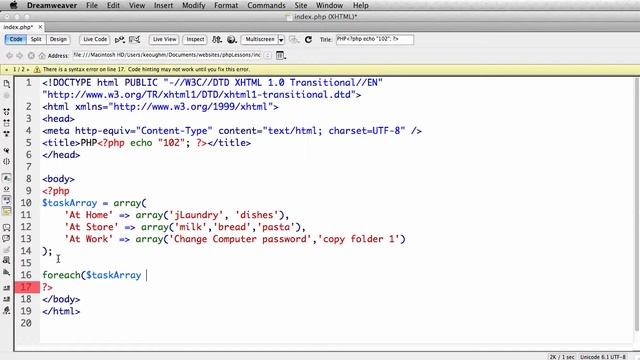The height and width of the screenshot is (360, 640).
Task: Switch to Split view
Action: coord(36,39)
